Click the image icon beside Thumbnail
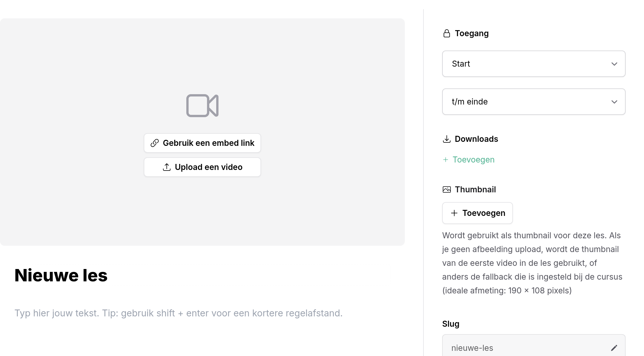This screenshot has height=356, width=644. [x=447, y=189]
